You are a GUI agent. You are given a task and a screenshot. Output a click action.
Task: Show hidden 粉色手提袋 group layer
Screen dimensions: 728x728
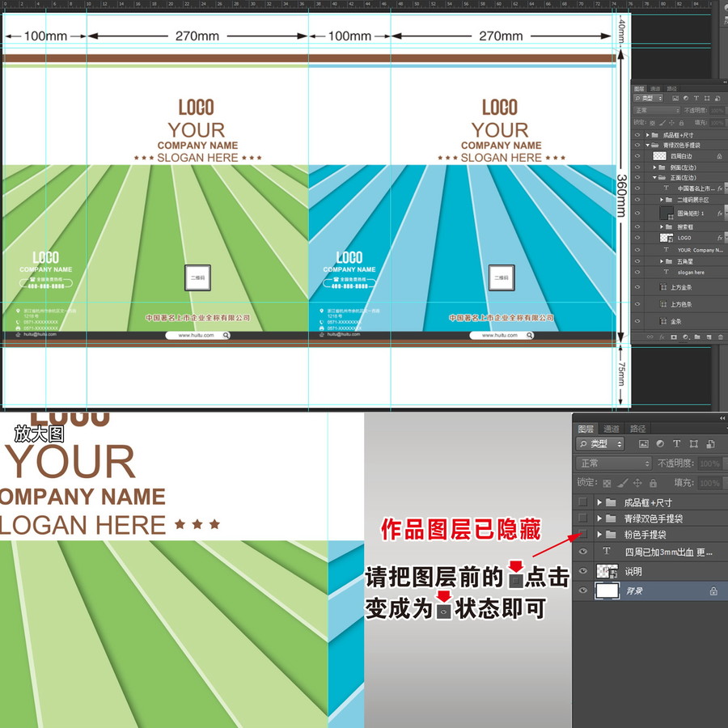coord(583,534)
